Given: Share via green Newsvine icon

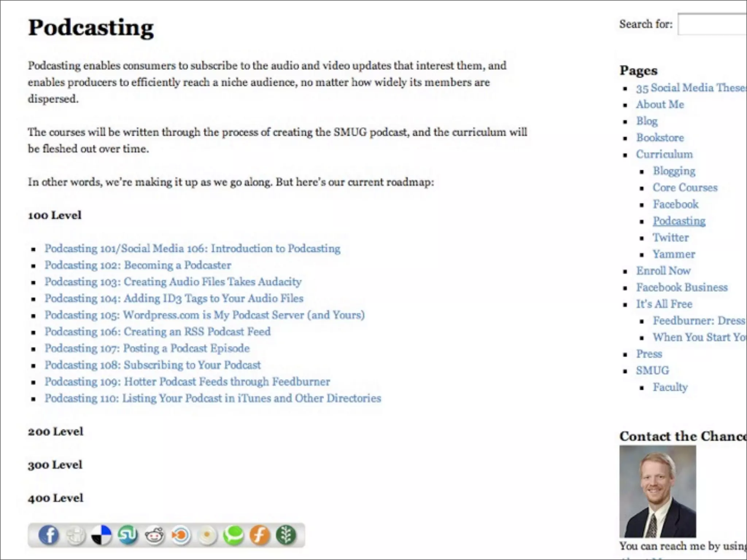Looking at the screenshot, I should point(286,535).
